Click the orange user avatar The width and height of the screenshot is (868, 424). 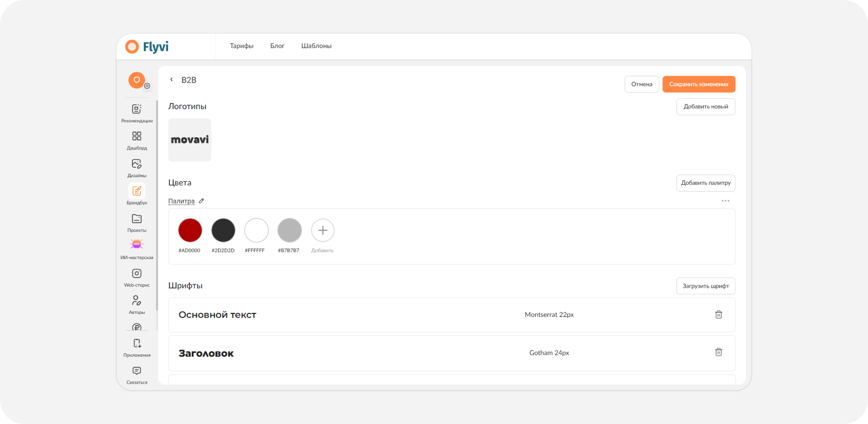click(137, 80)
